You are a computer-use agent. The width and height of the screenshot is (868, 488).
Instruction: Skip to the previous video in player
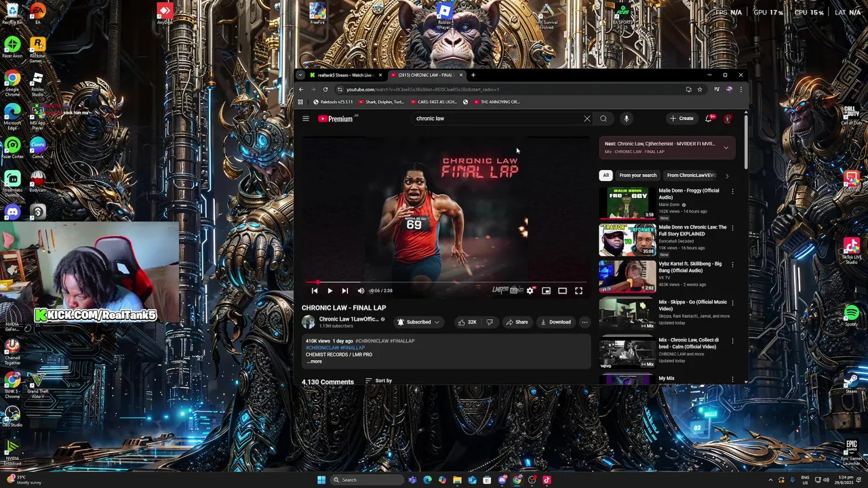point(315,291)
